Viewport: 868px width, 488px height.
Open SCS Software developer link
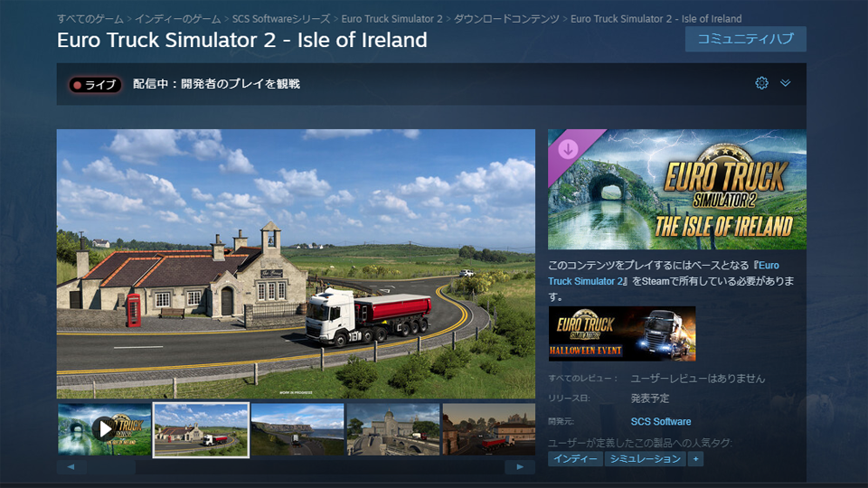pos(661,421)
